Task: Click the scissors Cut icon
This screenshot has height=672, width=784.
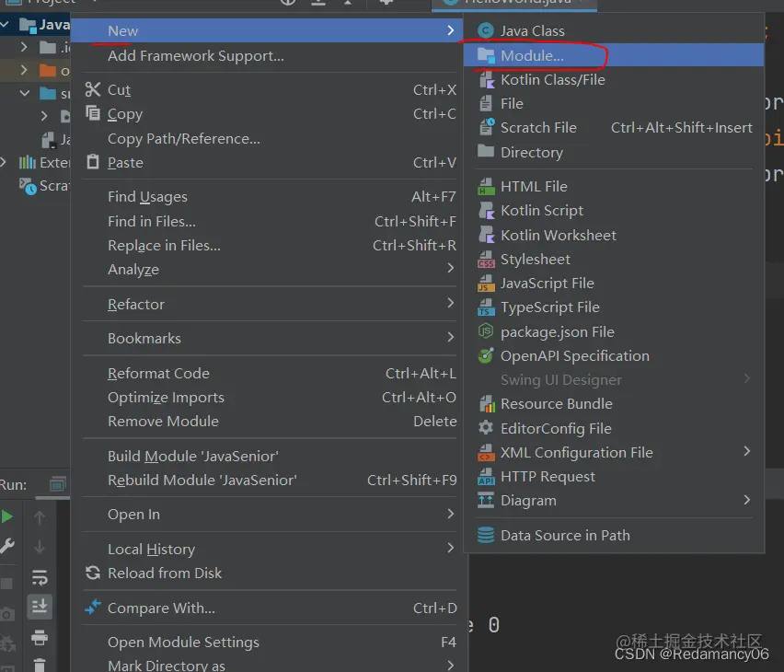Action: 93,89
